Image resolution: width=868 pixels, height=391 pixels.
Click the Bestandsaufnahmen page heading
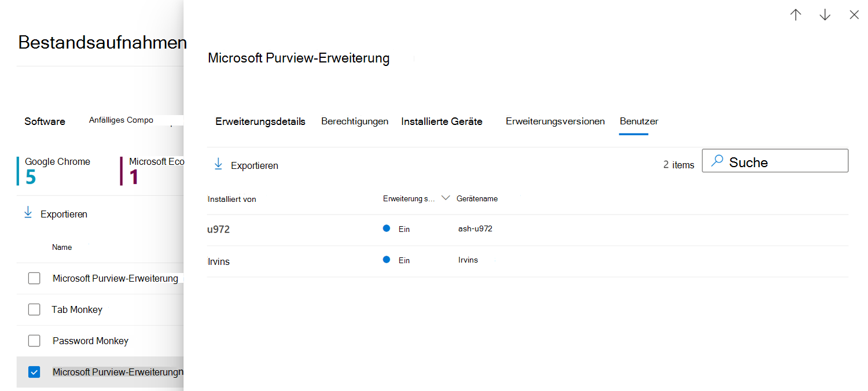pyautogui.click(x=102, y=42)
